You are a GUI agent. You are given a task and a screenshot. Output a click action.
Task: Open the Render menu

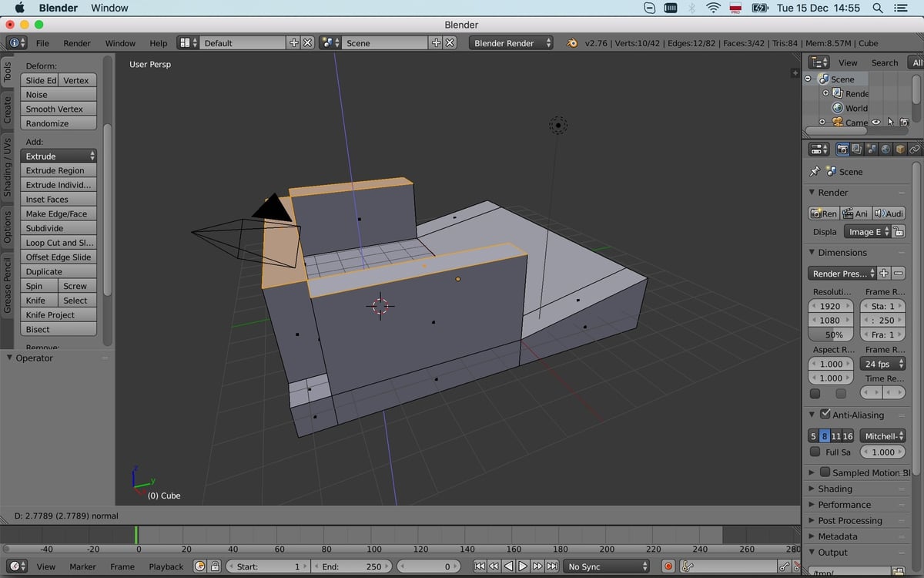[x=76, y=43]
